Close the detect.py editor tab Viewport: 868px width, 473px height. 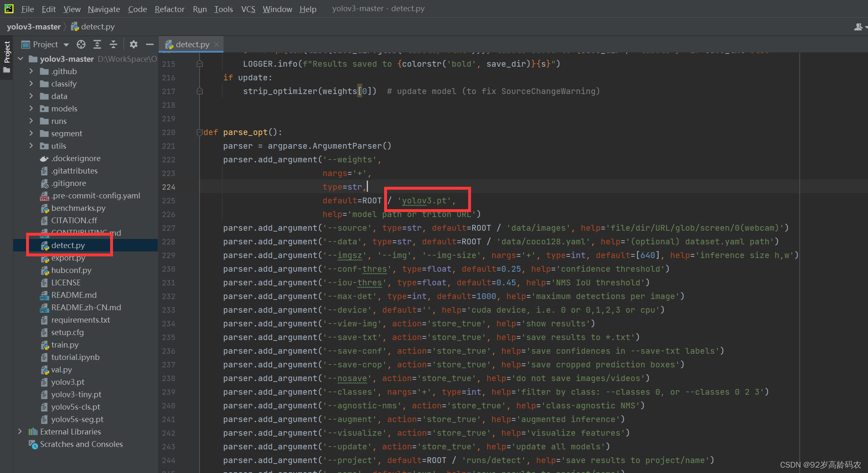point(216,44)
